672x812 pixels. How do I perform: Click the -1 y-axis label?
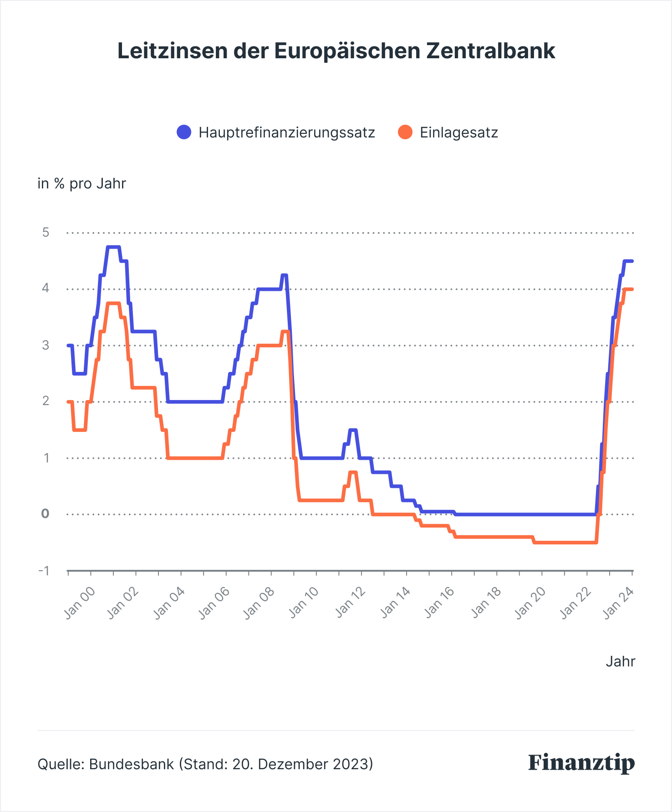tap(44, 571)
